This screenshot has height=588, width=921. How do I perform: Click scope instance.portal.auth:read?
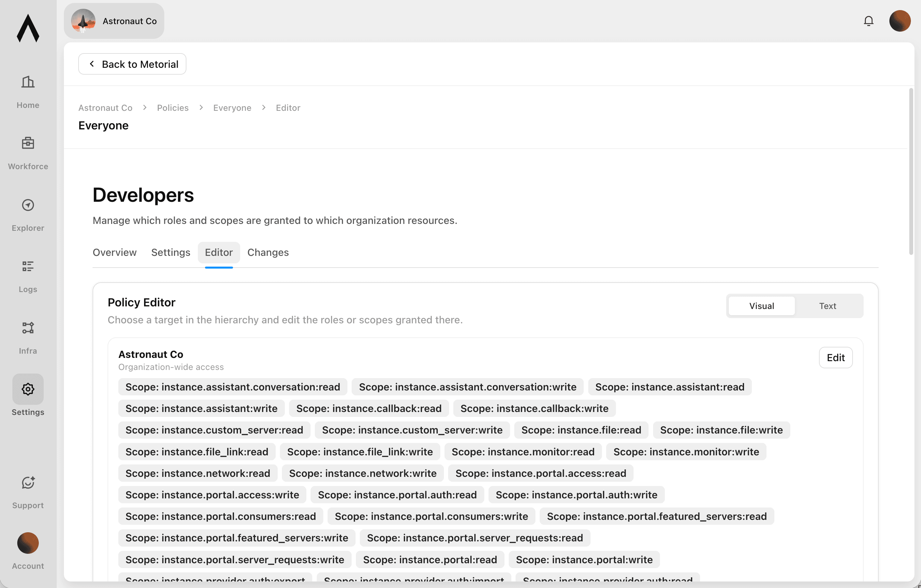tap(397, 495)
